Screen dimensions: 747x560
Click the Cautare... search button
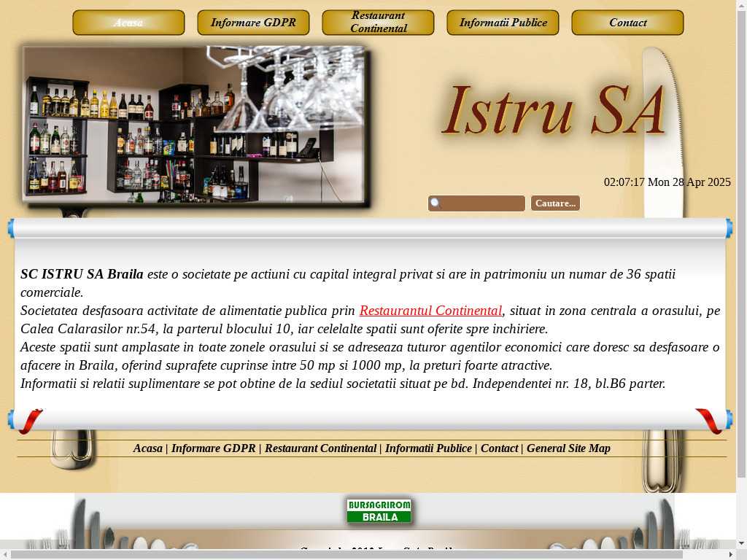pyautogui.click(x=555, y=203)
